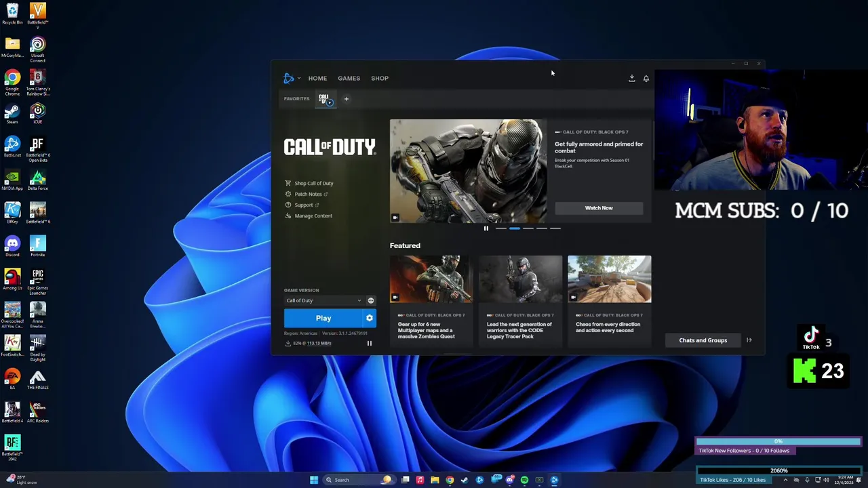Viewport: 868px width, 488px height.
Task: Select the iCUE desktop icon
Action: [x=37, y=113]
